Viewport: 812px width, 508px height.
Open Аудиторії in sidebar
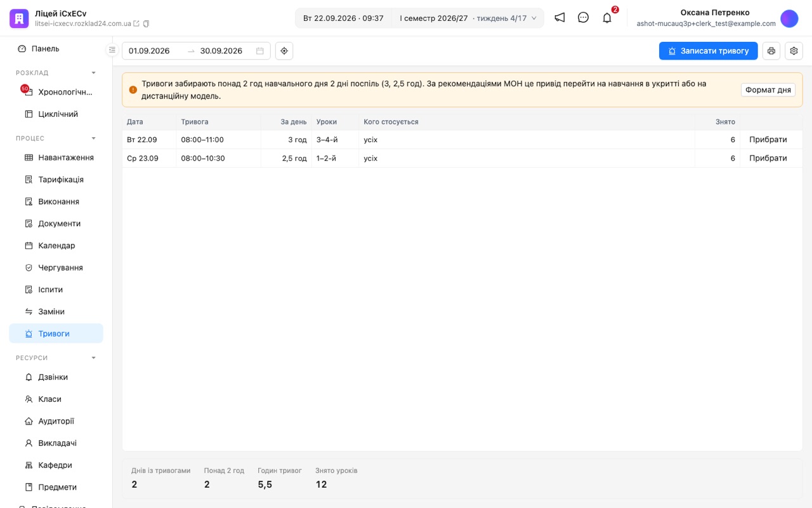coord(56,421)
